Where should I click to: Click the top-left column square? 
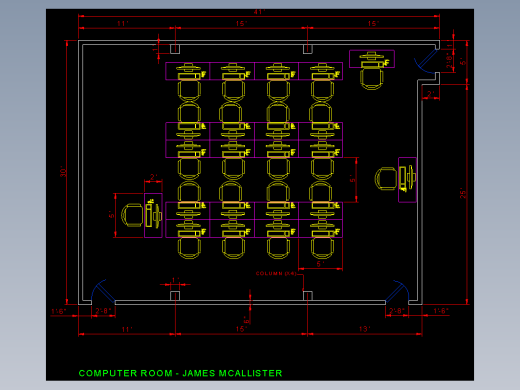[x=175, y=49]
